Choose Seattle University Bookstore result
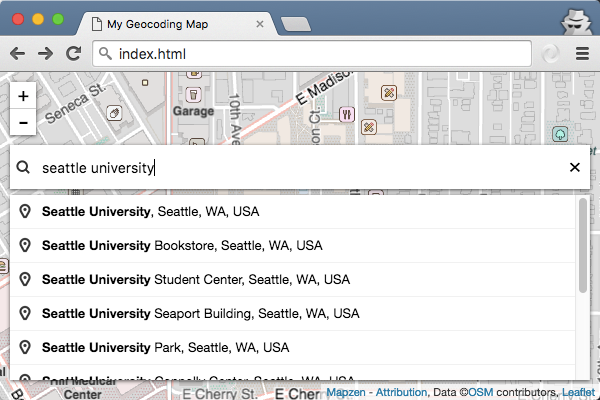This screenshot has width=600, height=400. point(293,245)
